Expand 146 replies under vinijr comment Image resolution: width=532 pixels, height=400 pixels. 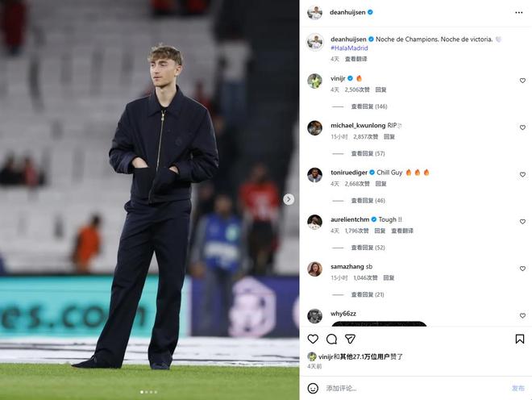369,106
